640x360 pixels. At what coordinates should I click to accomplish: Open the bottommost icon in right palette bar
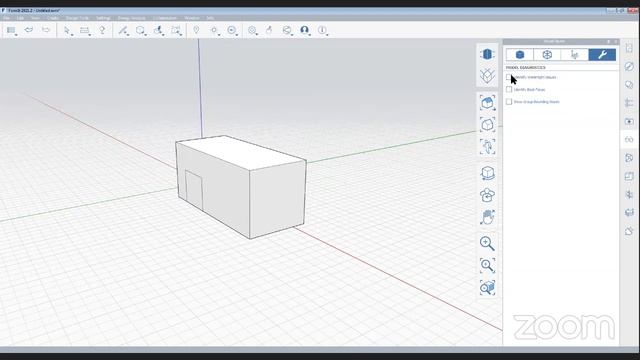tap(629, 231)
